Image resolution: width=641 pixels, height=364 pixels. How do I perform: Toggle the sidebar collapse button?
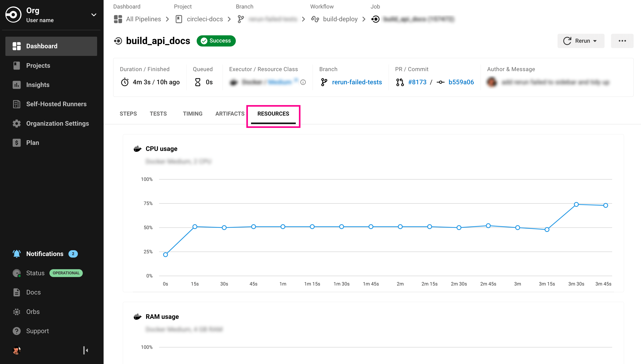coord(86,350)
